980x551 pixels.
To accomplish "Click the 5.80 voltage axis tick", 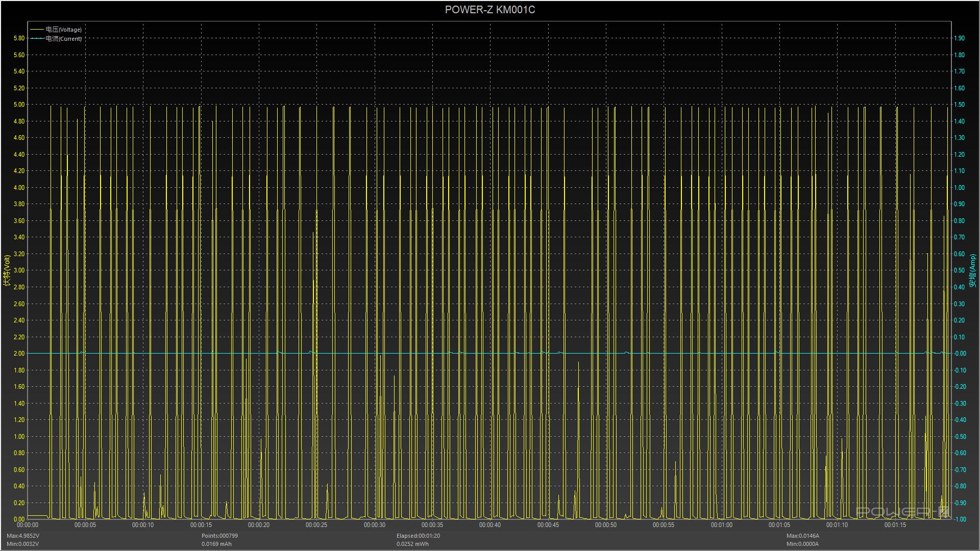I will pos(19,38).
